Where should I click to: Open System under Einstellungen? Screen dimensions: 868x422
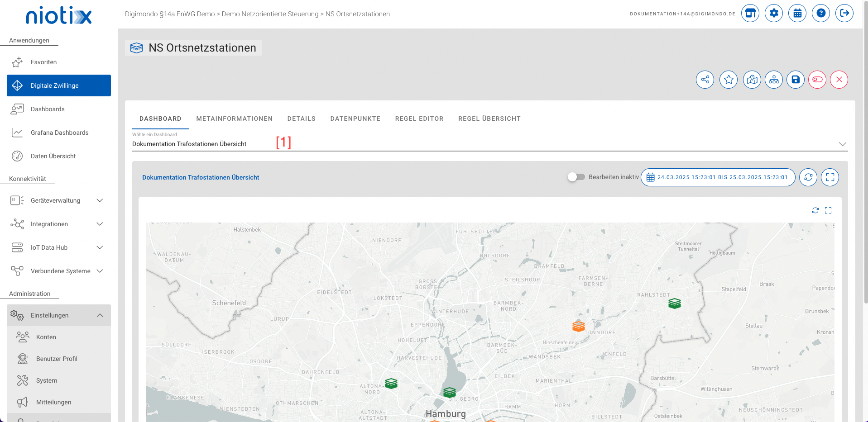59,380
